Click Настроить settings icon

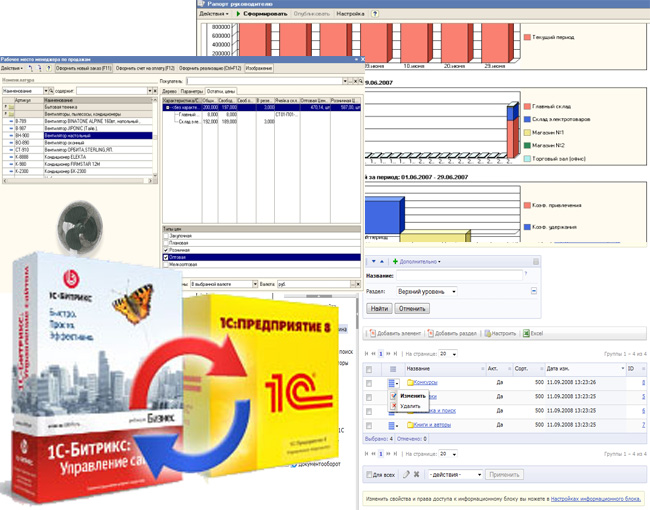tap(488, 333)
